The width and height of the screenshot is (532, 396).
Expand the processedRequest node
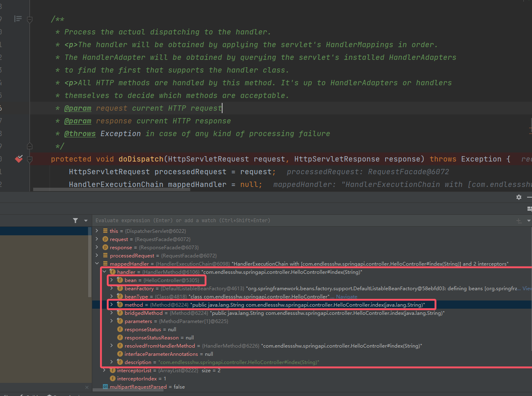97,255
